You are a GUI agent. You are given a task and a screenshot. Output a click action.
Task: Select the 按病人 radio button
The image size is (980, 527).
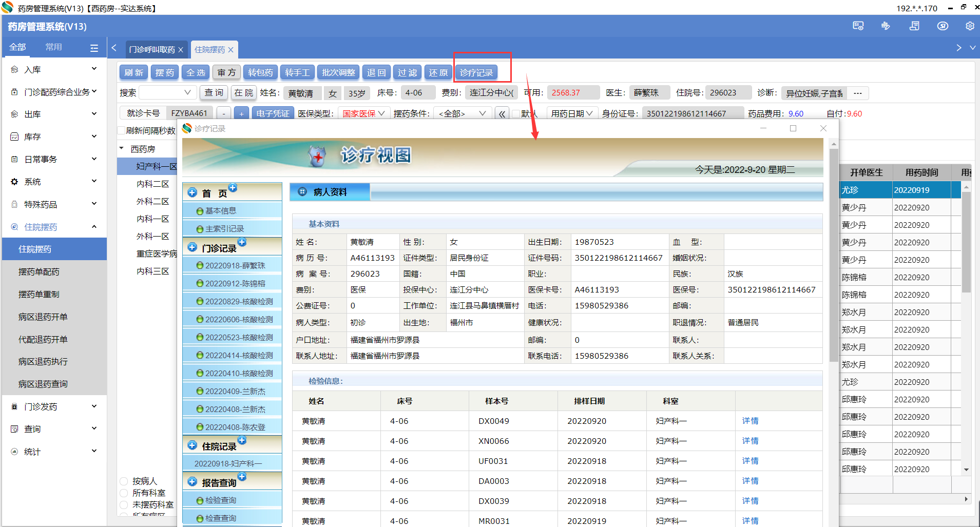click(x=124, y=481)
